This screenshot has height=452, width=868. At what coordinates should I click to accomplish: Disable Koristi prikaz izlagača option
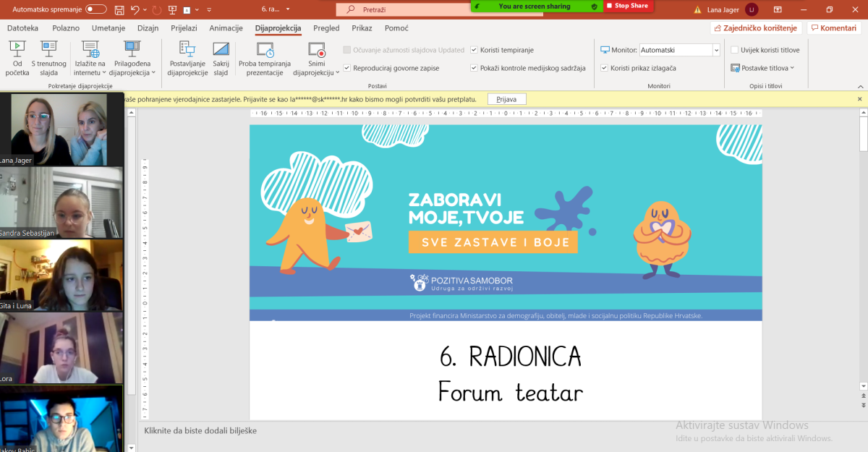604,67
